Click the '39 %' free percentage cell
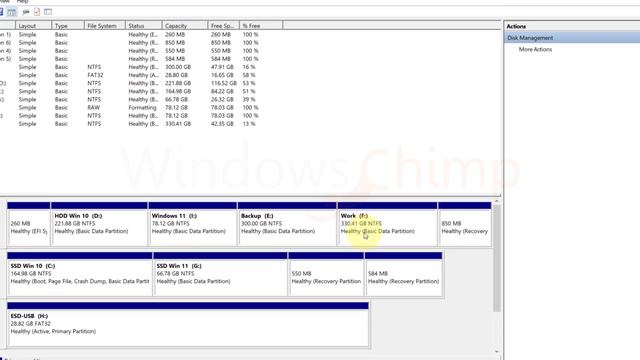This screenshot has width=640, height=360. coord(249,100)
